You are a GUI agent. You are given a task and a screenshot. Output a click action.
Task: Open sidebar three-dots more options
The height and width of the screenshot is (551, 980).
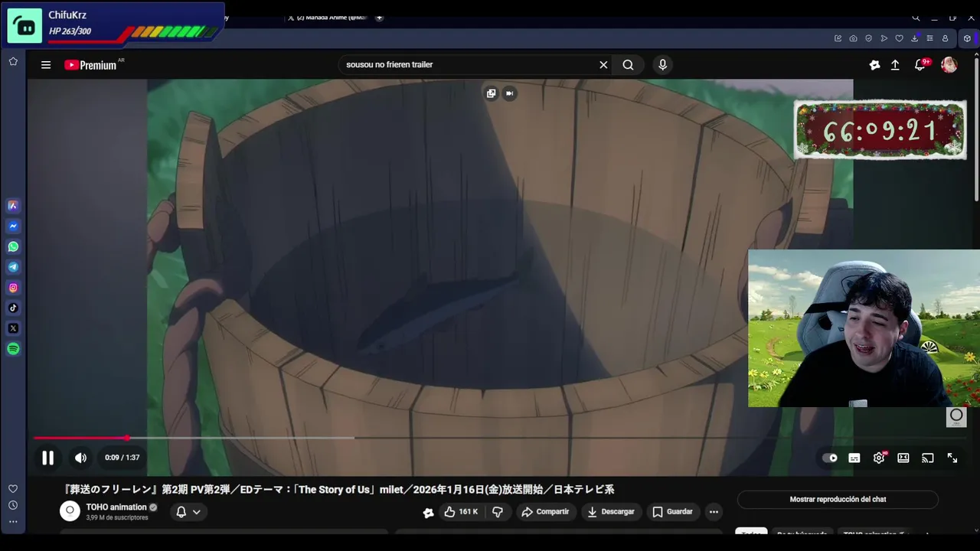tap(13, 522)
